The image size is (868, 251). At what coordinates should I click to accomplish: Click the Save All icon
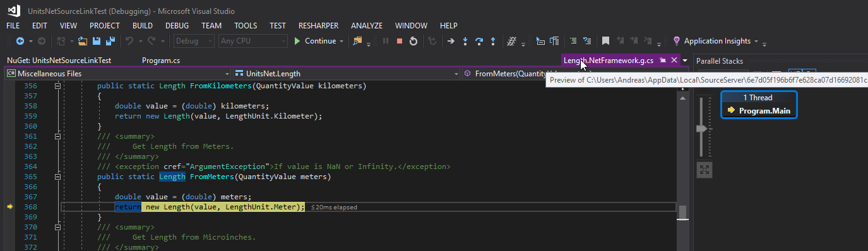pos(110,41)
